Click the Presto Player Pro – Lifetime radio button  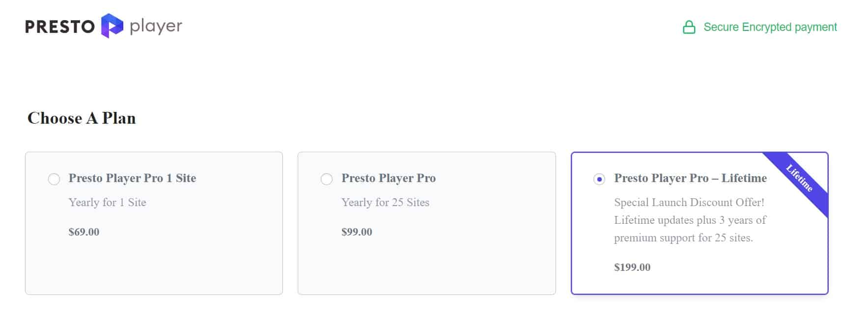pyautogui.click(x=599, y=179)
